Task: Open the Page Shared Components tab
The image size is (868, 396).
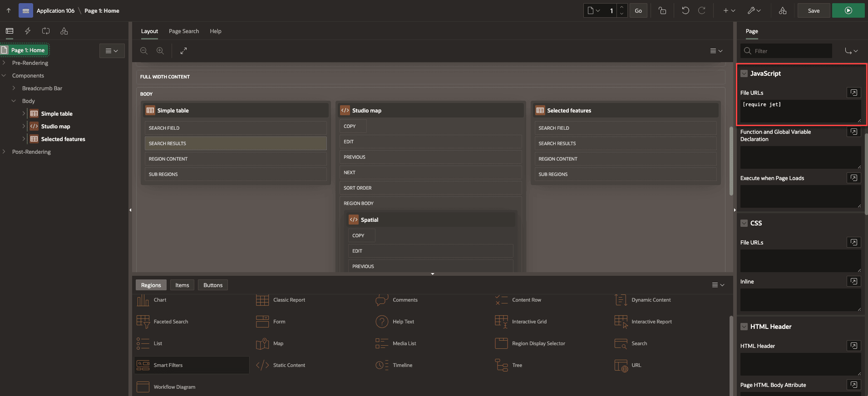Action: [x=64, y=31]
